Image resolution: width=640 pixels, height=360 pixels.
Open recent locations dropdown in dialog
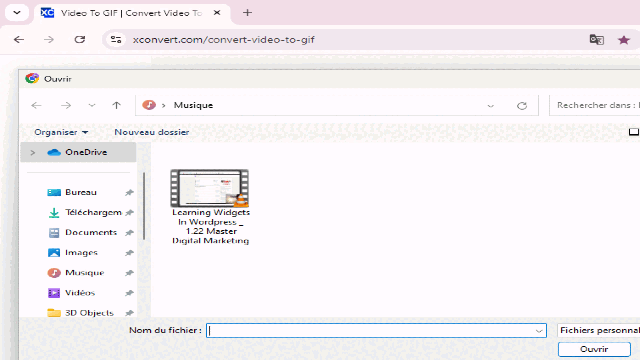[x=92, y=105]
